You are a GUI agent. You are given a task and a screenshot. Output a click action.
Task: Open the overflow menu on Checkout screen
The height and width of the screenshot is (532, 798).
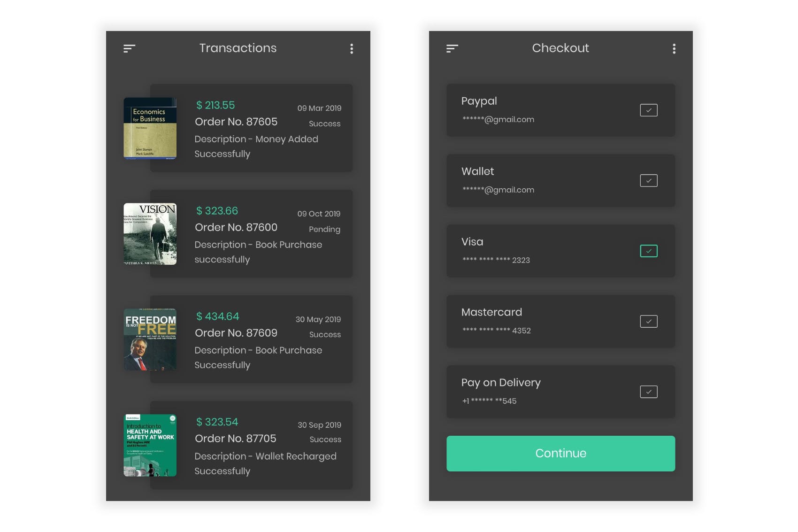(x=674, y=48)
